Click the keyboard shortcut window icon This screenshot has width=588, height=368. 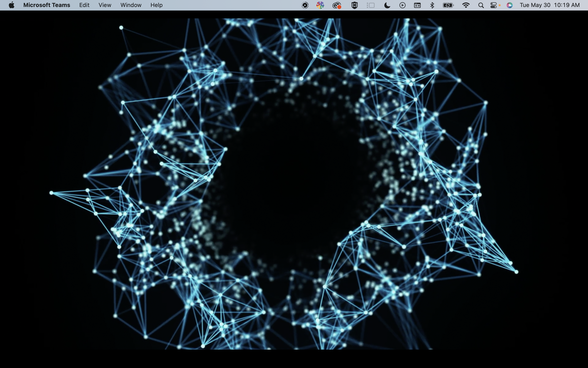click(417, 5)
